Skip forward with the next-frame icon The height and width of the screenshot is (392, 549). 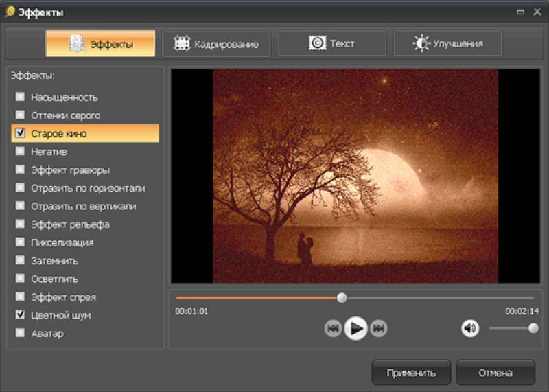tap(379, 328)
